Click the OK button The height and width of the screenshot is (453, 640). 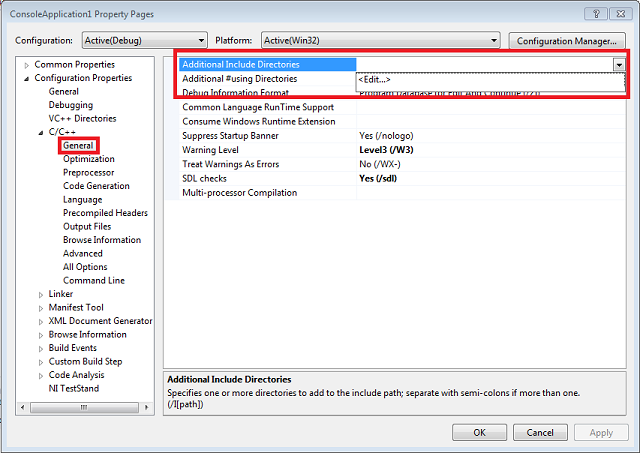[x=479, y=433]
